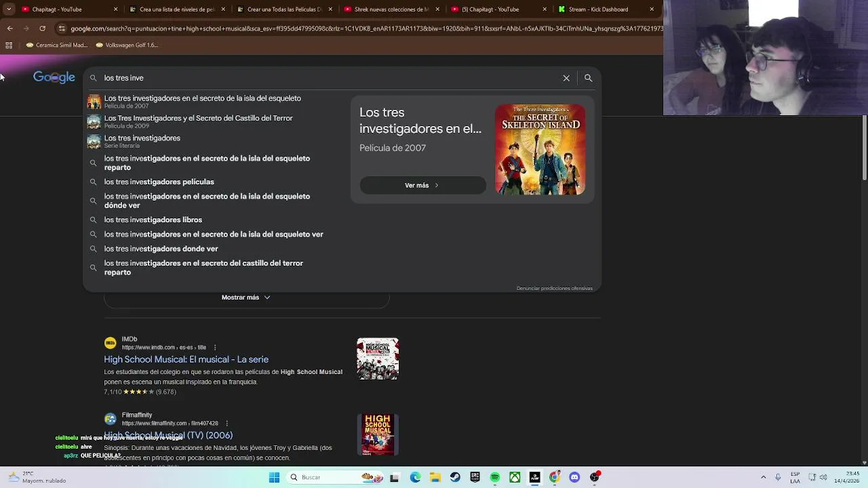
Task: Open the Ceramica Simil Mad... bookmark
Action: point(56,45)
